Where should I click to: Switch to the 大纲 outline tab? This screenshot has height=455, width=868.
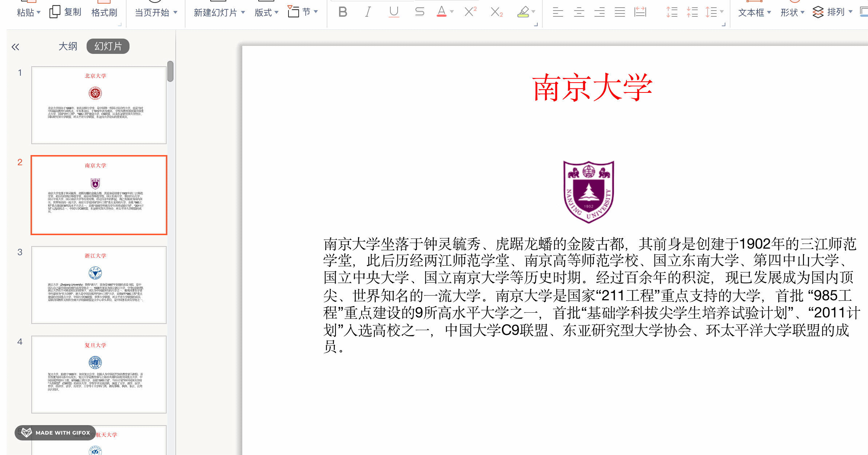(x=68, y=46)
